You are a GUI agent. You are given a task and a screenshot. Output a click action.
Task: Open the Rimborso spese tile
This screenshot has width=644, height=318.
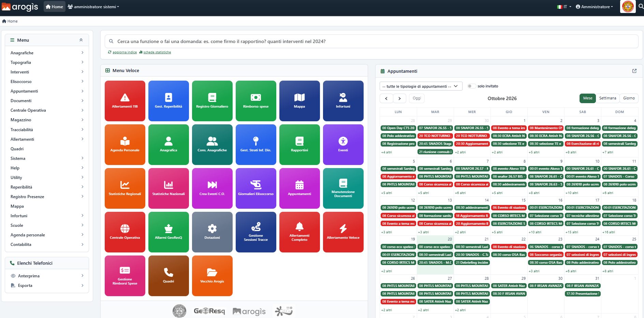pos(256,101)
